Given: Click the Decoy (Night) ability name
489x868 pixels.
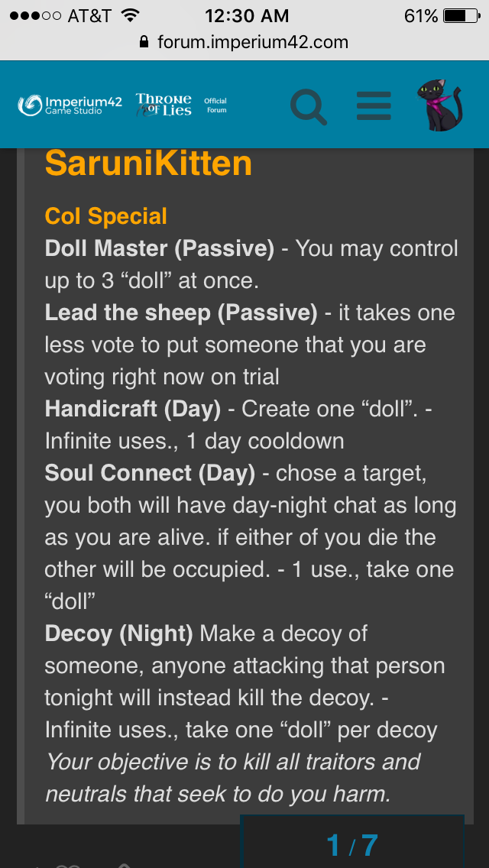Looking at the screenshot, I should coord(119,633).
